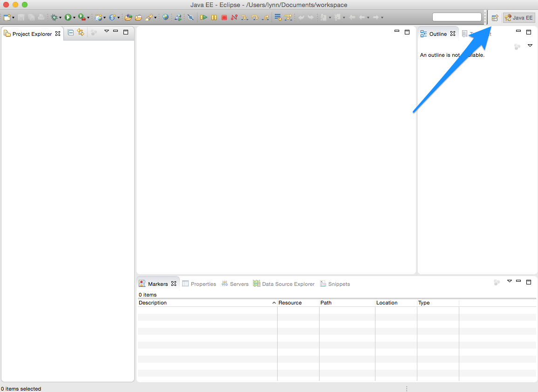Click the Drop to Frame icon
The height and width of the screenshot is (392, 538).
click(278, 17)
